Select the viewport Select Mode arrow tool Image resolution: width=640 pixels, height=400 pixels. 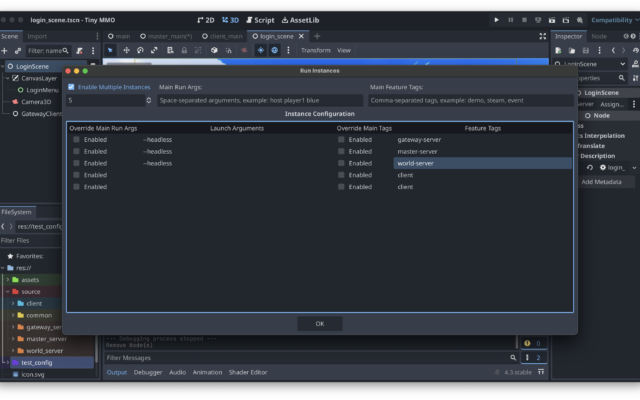pyautogui.click(x=110, y=50)
